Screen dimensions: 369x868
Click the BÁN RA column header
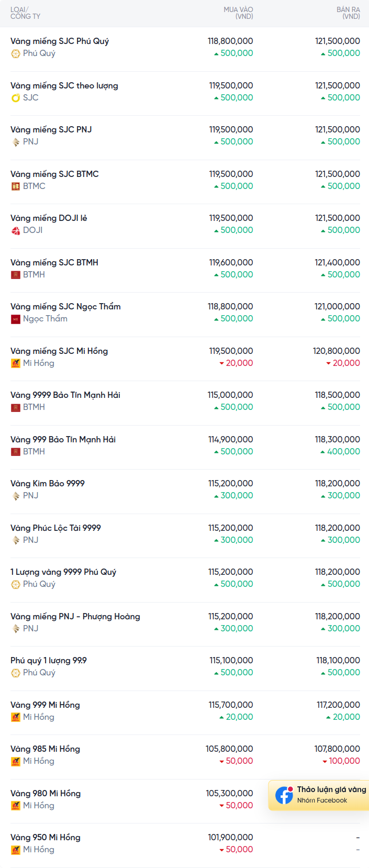point(348,13)
